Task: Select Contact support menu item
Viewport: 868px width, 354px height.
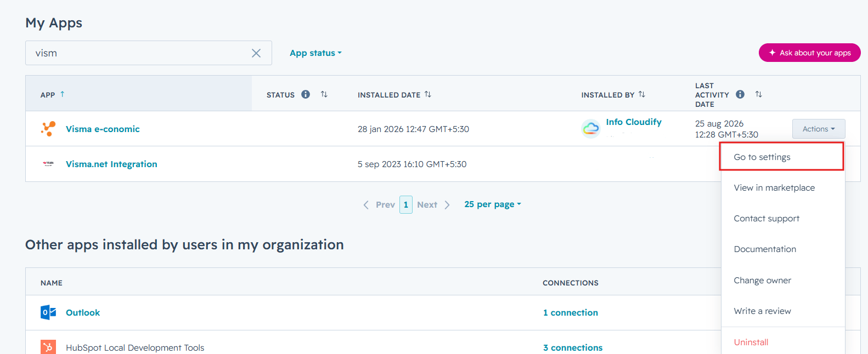Action: [783, 218]
